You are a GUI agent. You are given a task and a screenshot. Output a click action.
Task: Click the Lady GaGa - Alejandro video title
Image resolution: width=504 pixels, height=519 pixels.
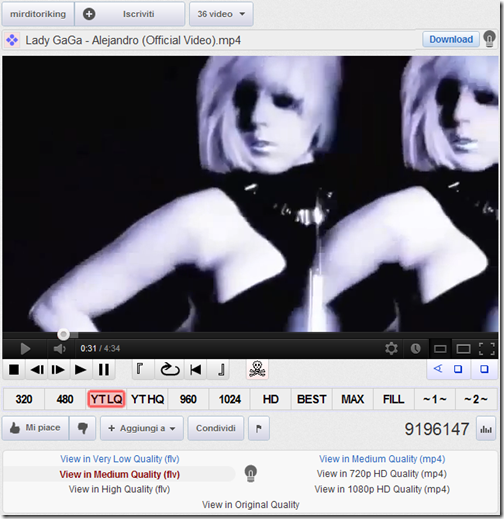coord(133,40)
